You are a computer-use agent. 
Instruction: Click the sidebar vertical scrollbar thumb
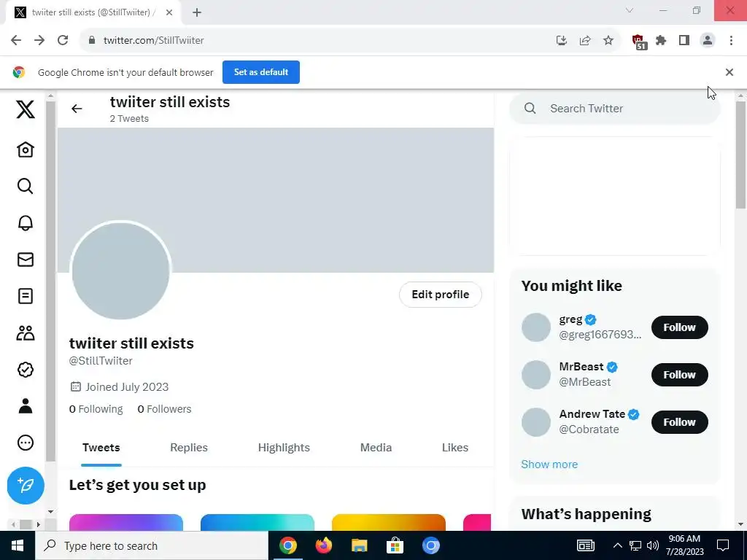[x=50, y=281]
